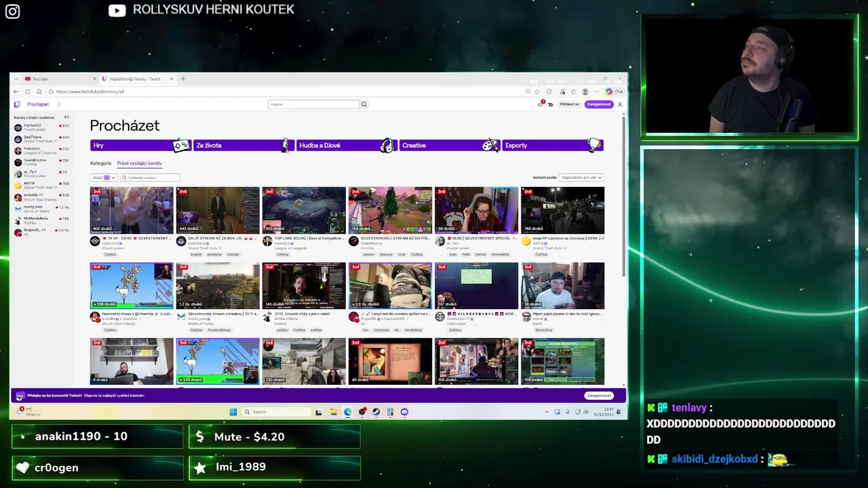Image resolution: width=868 pixels, height=488 pixels.
Task: Go back with the browser arrow
Action: [x=17, y=91]
